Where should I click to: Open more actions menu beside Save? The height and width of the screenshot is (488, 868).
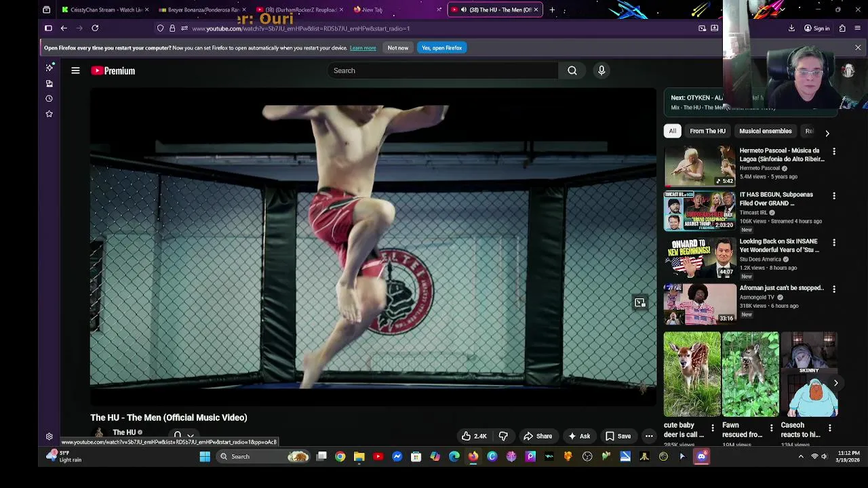coord(649,436)
